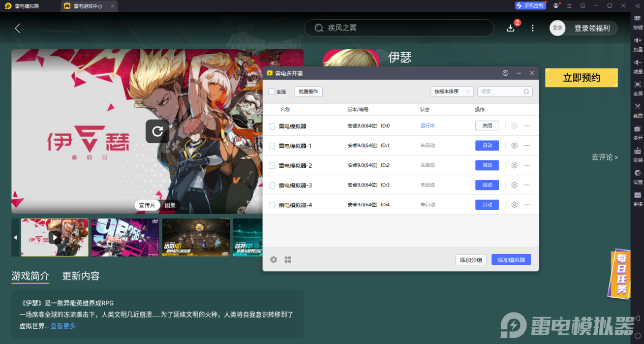This screenshot has width=644, height=344.
Task: Check the 雷电模拟器-2 checkbox
Action: [x=272, y=166]
